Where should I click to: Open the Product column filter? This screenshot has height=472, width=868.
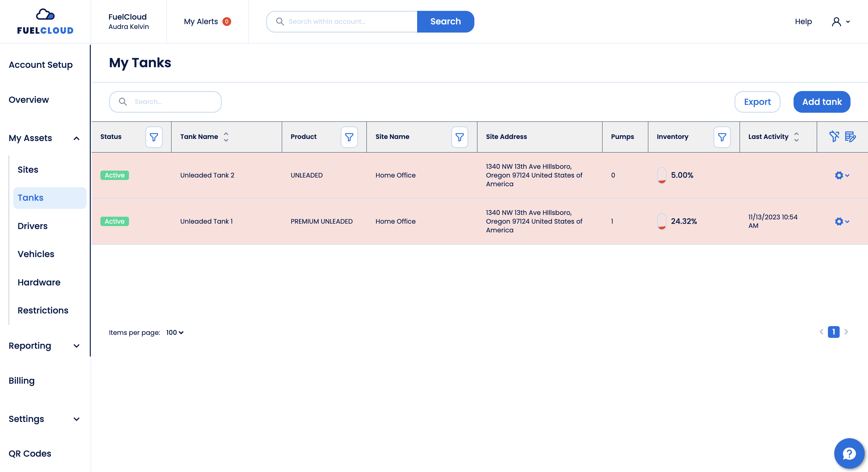[349, 137]
